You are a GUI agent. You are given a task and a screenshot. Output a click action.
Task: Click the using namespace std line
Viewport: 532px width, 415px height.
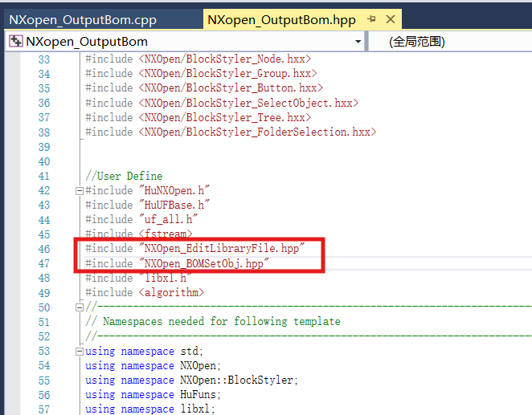(144, 352)
